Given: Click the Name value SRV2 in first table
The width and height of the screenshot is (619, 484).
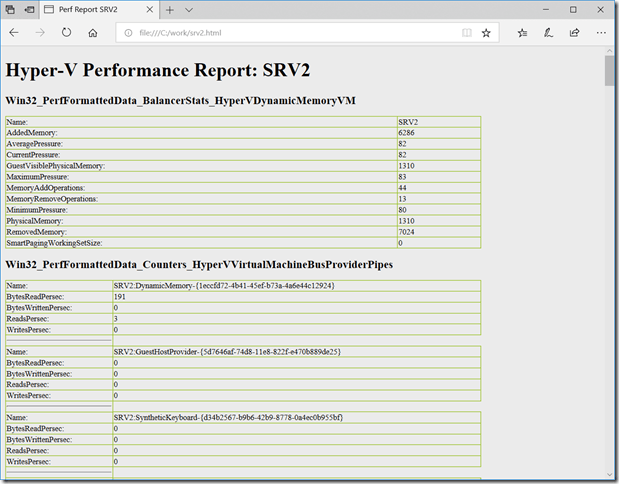Looking at the screenshot, I should (408, 122).
